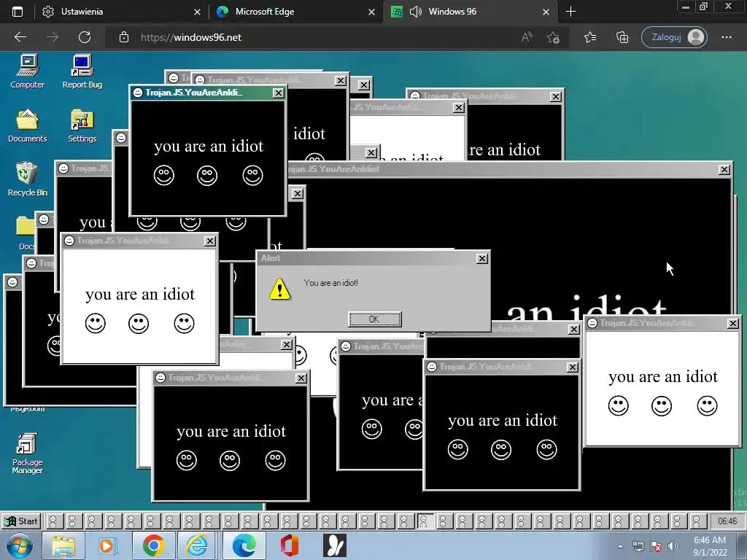Open the Read aloud icon
The image size is (747, 560).
[x=527, y=37]
